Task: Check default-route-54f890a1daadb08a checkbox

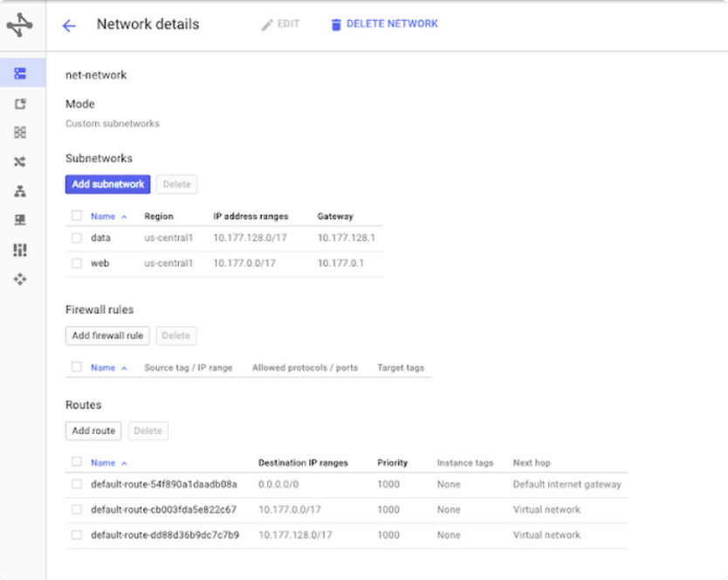Action: pos(77,484)
